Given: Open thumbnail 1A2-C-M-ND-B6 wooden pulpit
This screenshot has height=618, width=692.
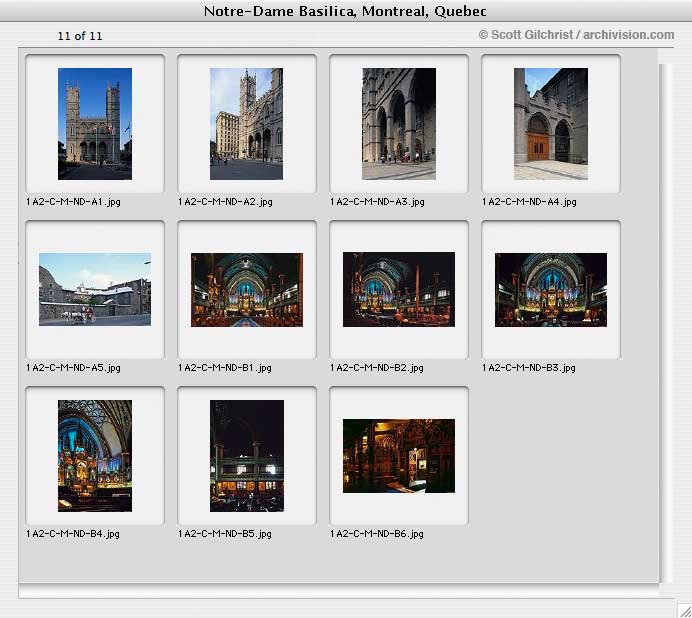Looking at the screenshot, I should coord(399,456).
